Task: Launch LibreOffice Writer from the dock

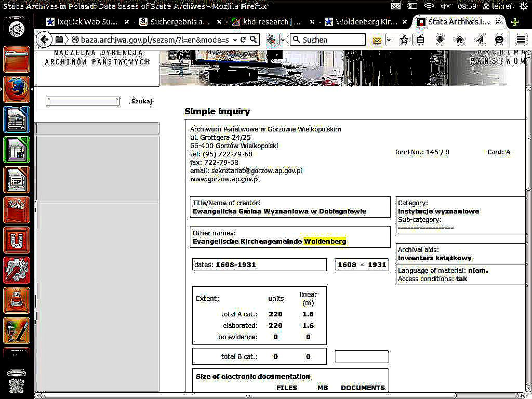Action: pos(17,119)
